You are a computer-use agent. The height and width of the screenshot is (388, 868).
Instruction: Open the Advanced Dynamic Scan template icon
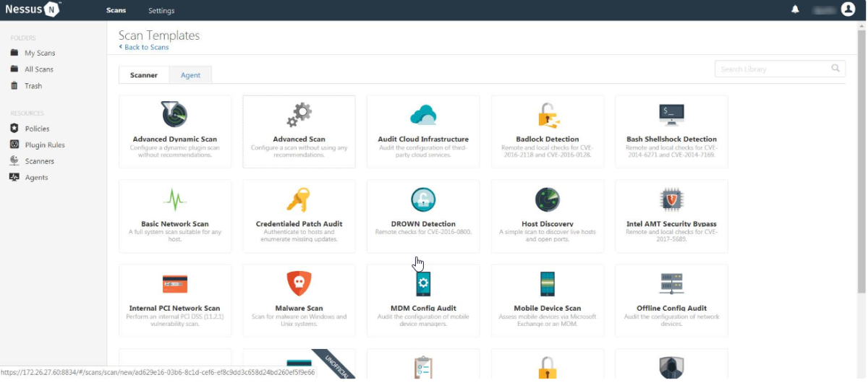(x=174, y=114)
